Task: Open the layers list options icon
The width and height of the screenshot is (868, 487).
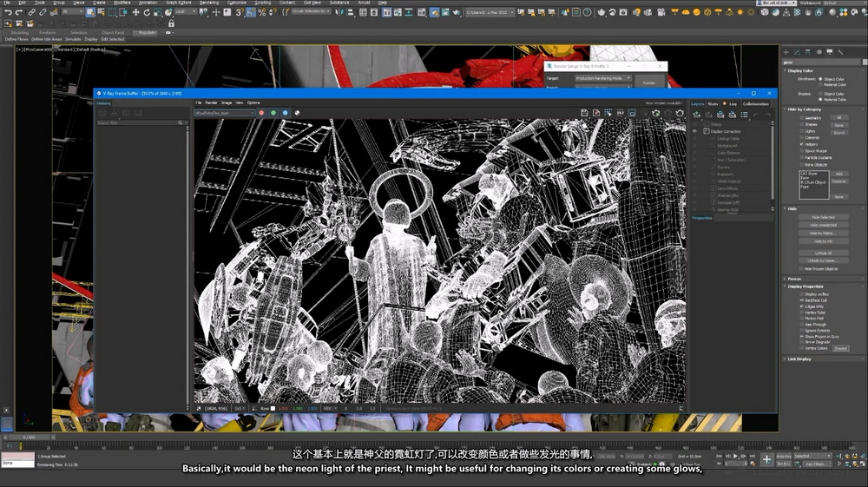Action: point(744,115)
